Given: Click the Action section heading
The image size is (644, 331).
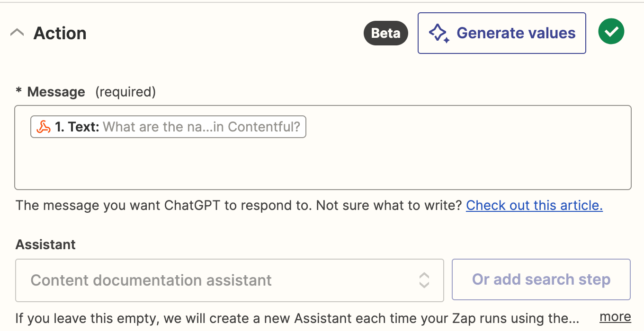Looking at the screenshot, I should [60, 33].
